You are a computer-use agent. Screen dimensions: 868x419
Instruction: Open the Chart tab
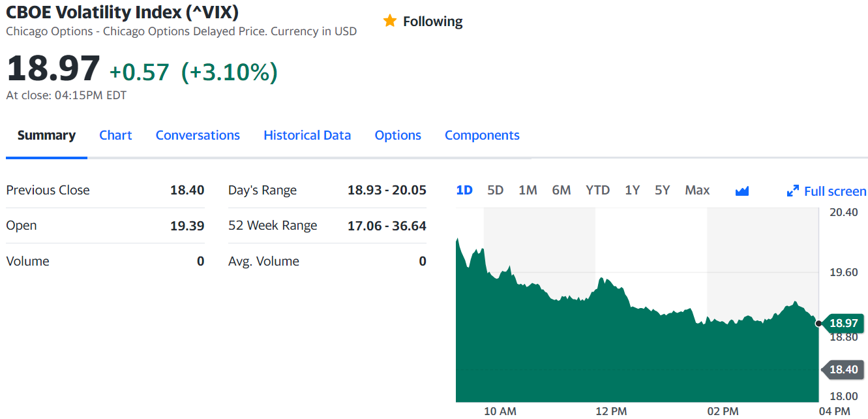(x=115, y=135)
